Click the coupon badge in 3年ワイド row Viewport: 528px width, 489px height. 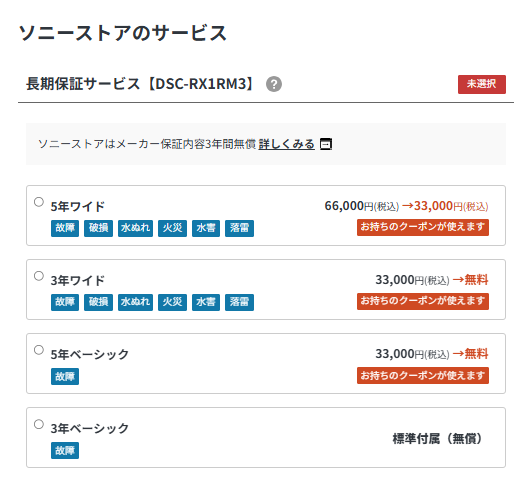[x=423, y=301]
